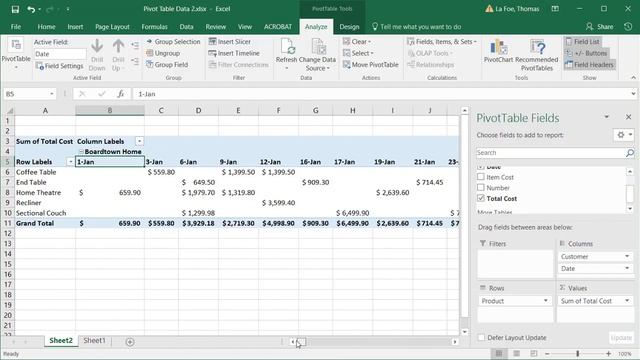Viewport: 640px width, 360px height.
Task: Open Row Labels filter dropdown
Action: (70, 162)
